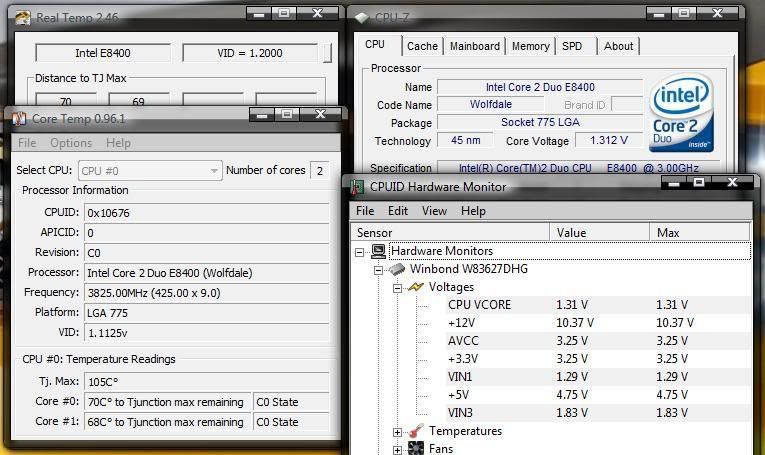
Task: Open Hardware Monitor File menu
Action: click(365, 211)
